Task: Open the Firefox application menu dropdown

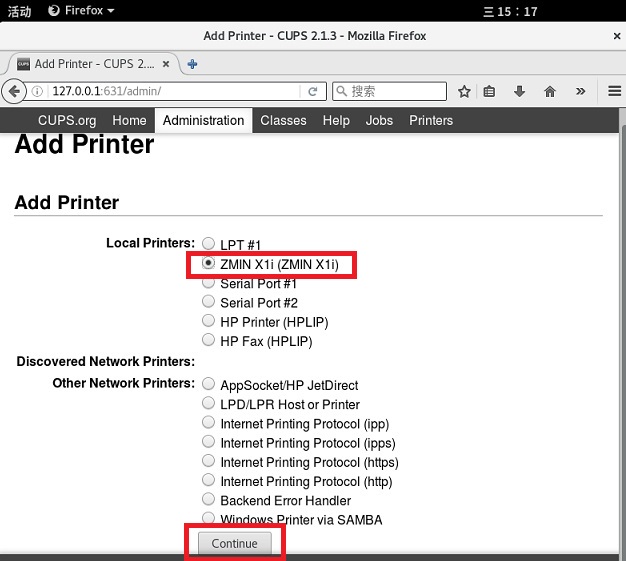Action: [x=81, y=10]
